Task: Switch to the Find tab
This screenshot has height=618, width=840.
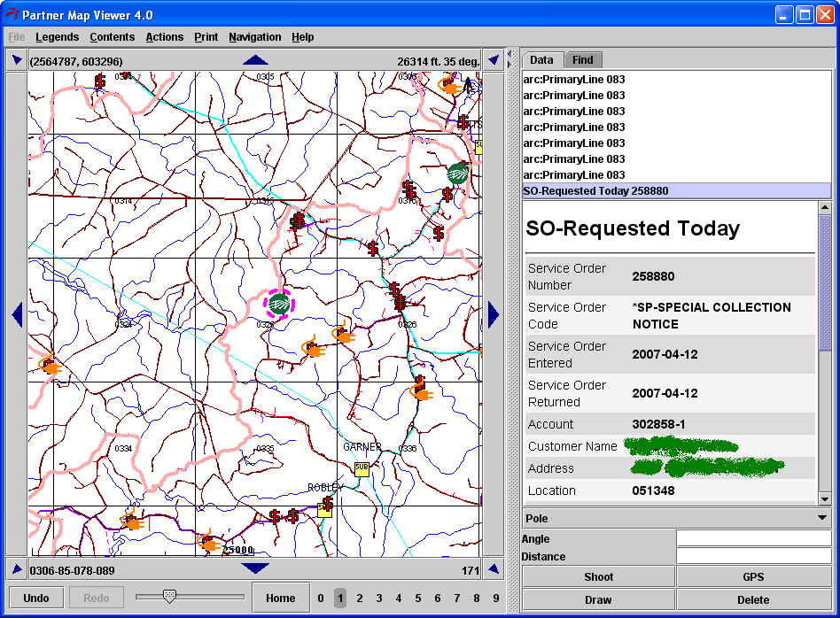Action: (x=583, y=60)
